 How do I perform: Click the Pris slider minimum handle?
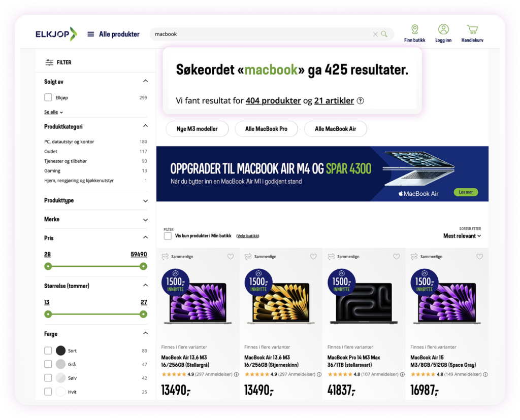pos(48,266)
